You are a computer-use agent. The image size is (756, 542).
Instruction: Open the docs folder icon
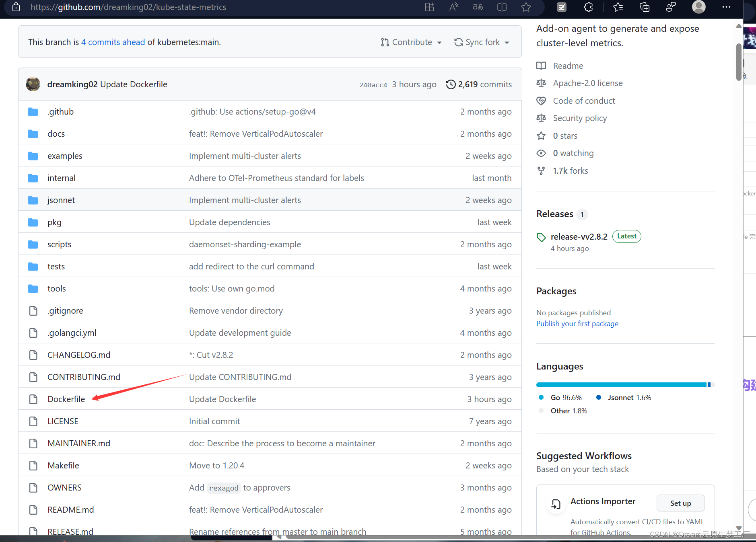point(33,134)
